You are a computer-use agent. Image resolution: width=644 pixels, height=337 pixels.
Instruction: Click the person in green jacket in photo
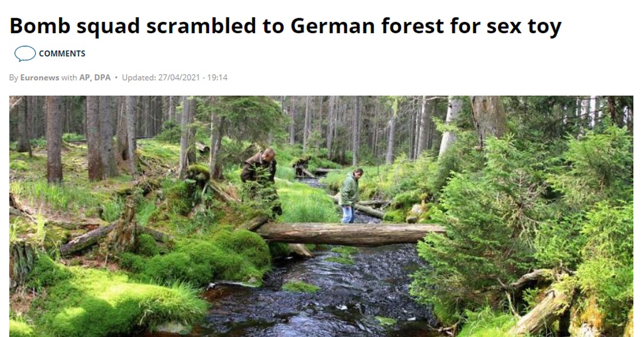coord(350,195)
